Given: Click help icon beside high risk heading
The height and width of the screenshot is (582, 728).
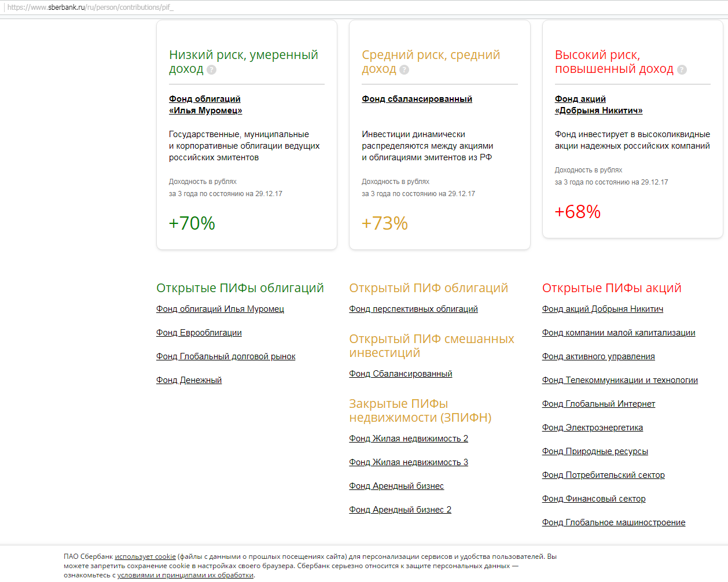Looking at the screenshot, I should coord(682,70).
